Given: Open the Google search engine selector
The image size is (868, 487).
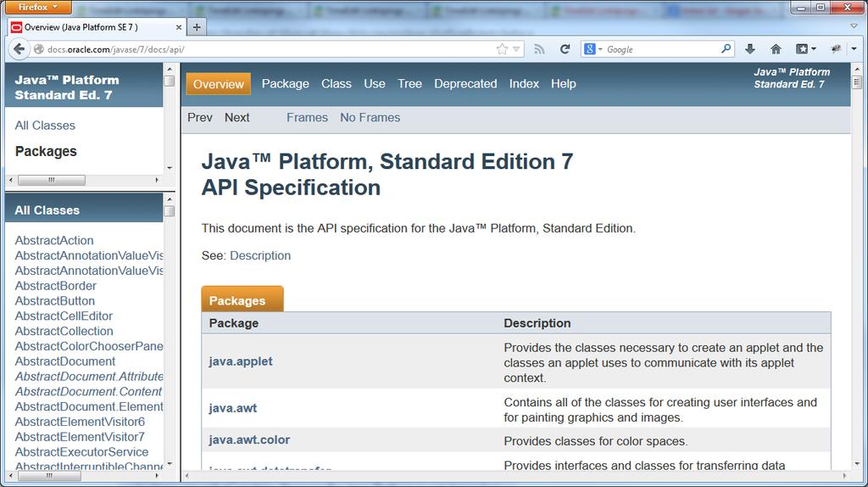Looking at the screenshot, I should tap(593, 49).
